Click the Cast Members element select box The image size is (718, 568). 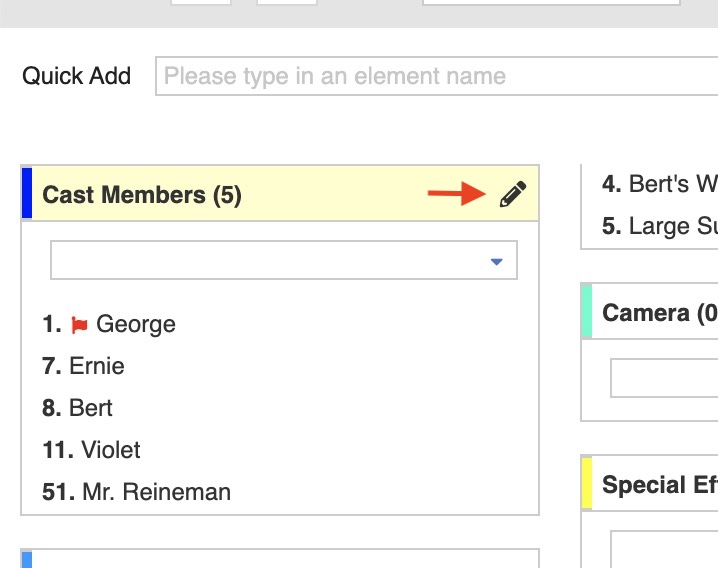click(x=270, y=261)
